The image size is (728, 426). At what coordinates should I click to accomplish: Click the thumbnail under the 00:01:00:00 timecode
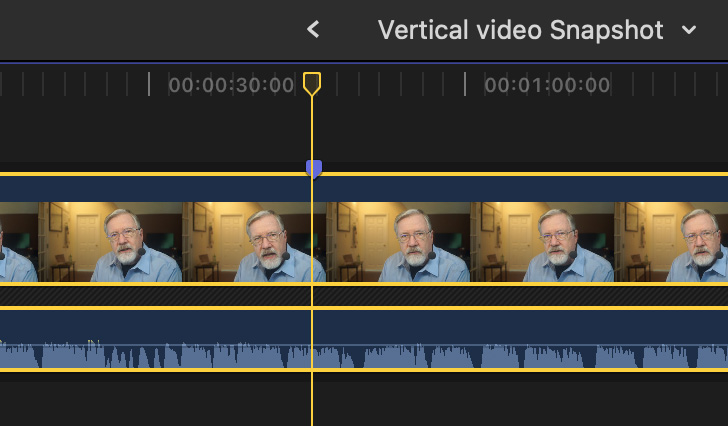542,242
